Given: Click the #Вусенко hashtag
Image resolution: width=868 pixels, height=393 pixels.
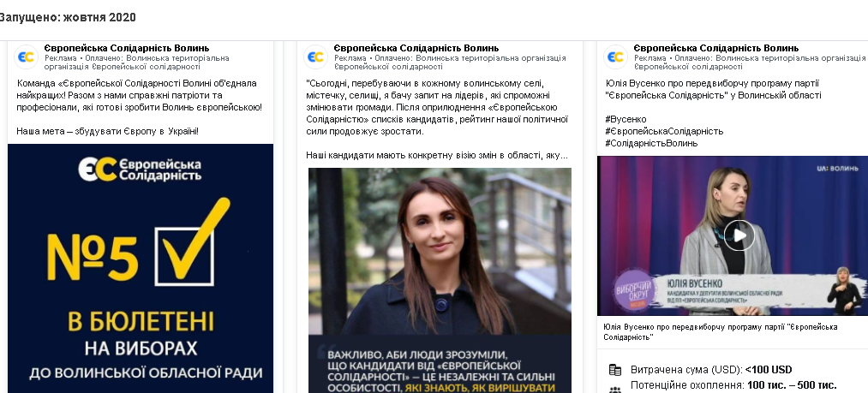Looking at the screenshot, I should 626,119.
